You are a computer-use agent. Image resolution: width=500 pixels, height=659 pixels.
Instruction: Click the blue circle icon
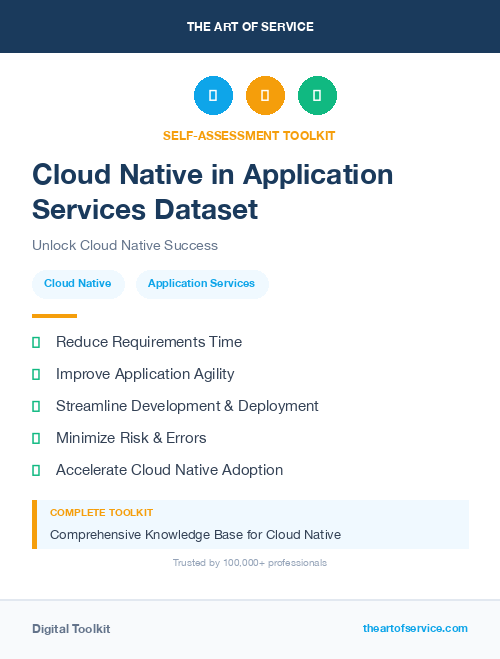coord(213,95)
